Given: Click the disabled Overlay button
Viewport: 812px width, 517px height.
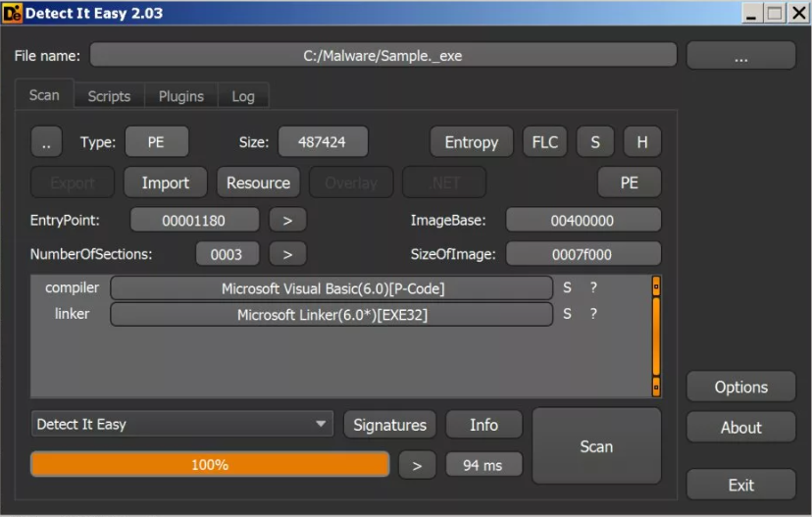Looking at the screenshot, I should [351, 182].
